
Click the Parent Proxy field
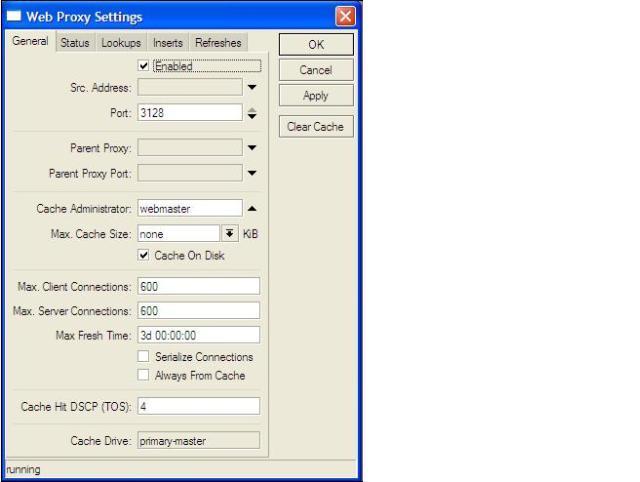coord(190,148)
